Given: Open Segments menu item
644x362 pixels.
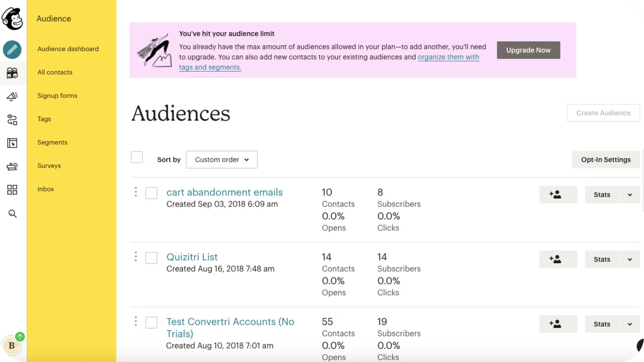Looking at the screenshot, I should click(x=52, y=142).
